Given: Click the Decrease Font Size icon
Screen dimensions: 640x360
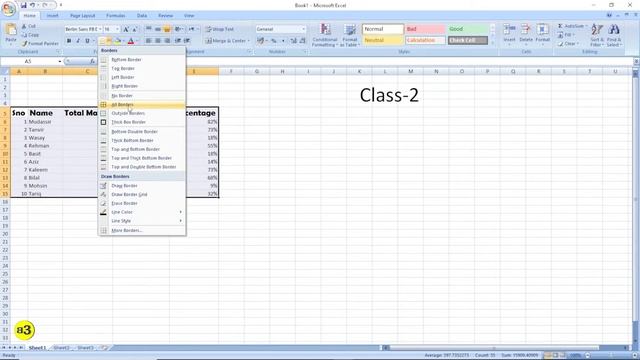Looking at the screenshot, I should click(134, 29).
